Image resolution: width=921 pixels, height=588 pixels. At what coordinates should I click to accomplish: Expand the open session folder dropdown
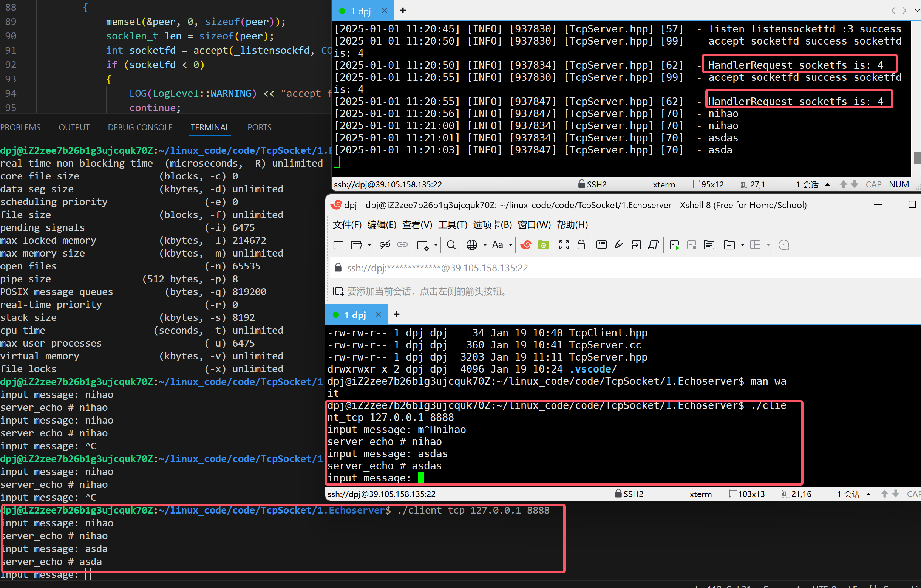[x=369, y=245]
